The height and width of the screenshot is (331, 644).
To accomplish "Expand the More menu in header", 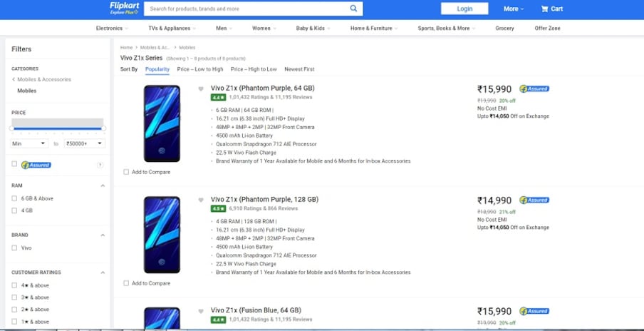I will point(513,9).
